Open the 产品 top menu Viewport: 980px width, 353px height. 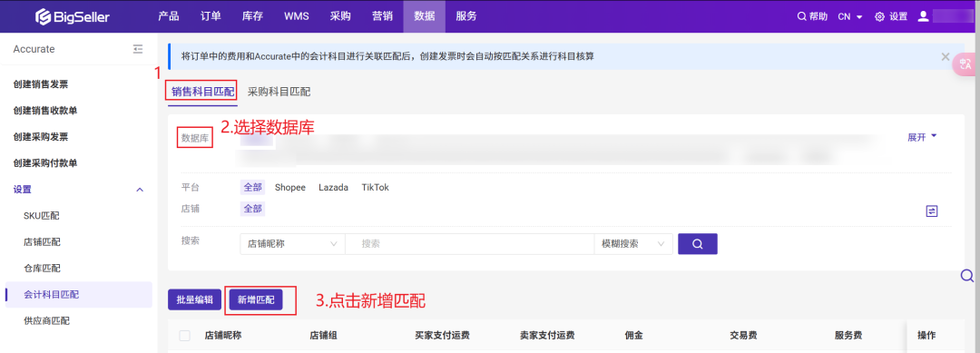coord(169,16)
